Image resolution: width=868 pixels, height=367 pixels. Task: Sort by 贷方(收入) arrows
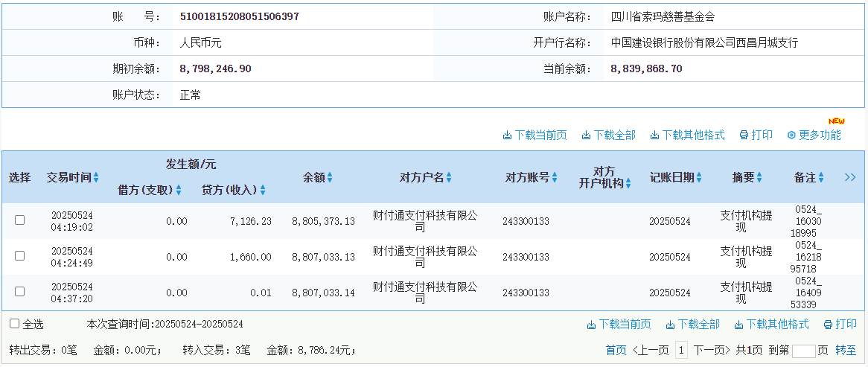[263, 191]
